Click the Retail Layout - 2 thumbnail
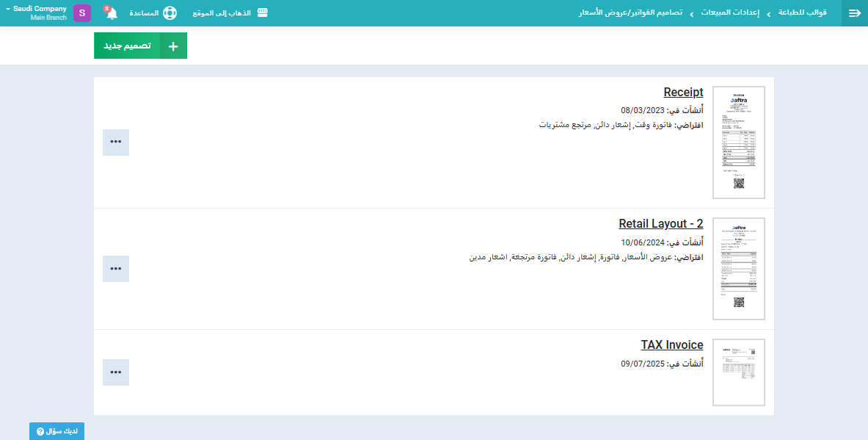The height and width of the screenshot is (440, 868). (x=739, y=269)
